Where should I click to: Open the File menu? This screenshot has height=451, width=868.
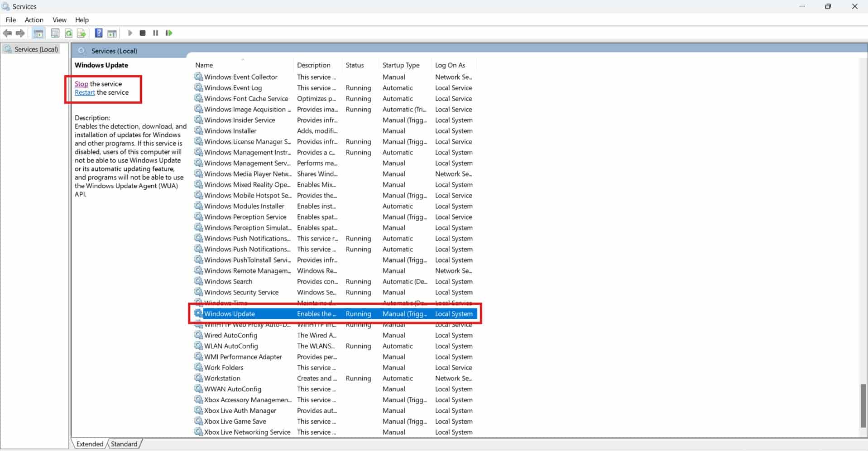pos(10,20)
